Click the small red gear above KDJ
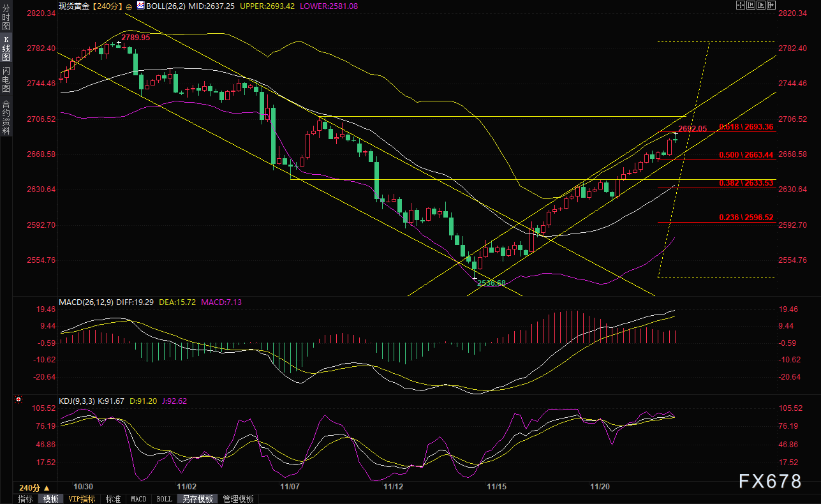The height and width of the screenshot is (504, 821). coord(18,400)
